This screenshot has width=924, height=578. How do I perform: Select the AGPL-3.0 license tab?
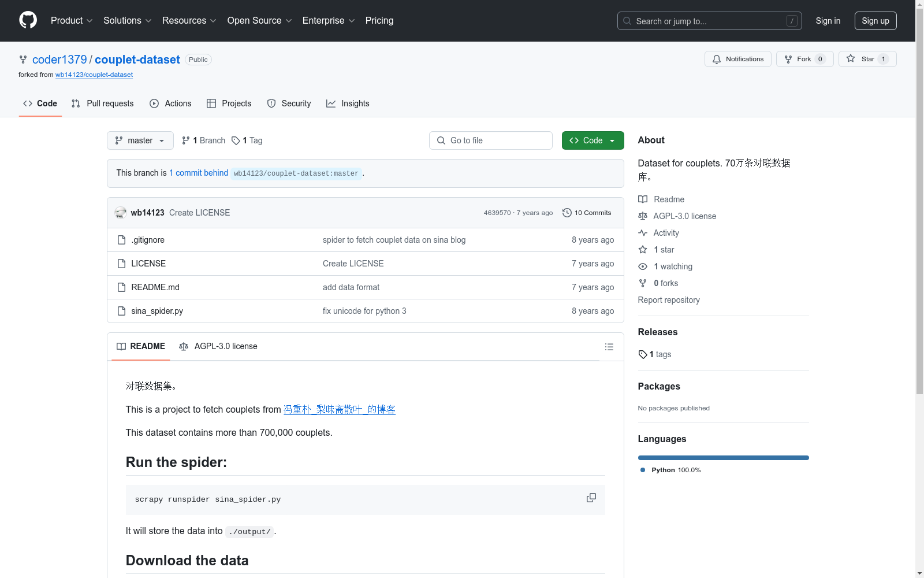tap(218, 346)
